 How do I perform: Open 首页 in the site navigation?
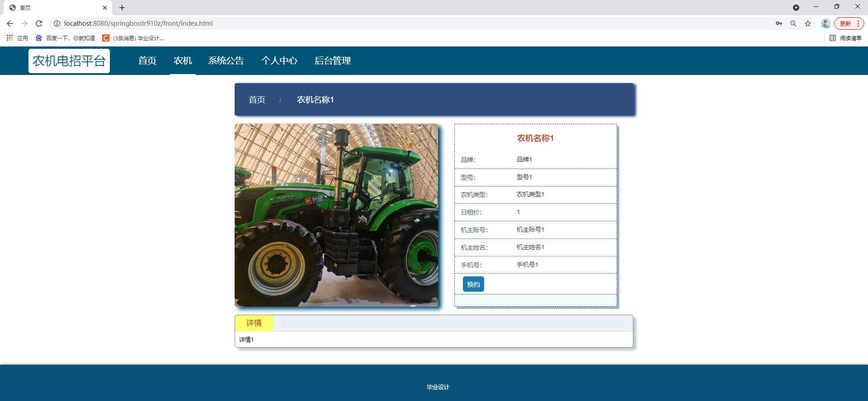(x=147, y=61)
